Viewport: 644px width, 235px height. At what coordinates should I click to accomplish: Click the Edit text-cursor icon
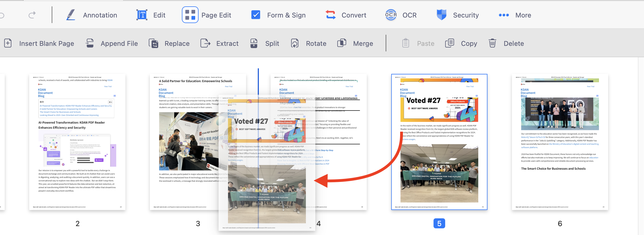[x=142, y=15]
